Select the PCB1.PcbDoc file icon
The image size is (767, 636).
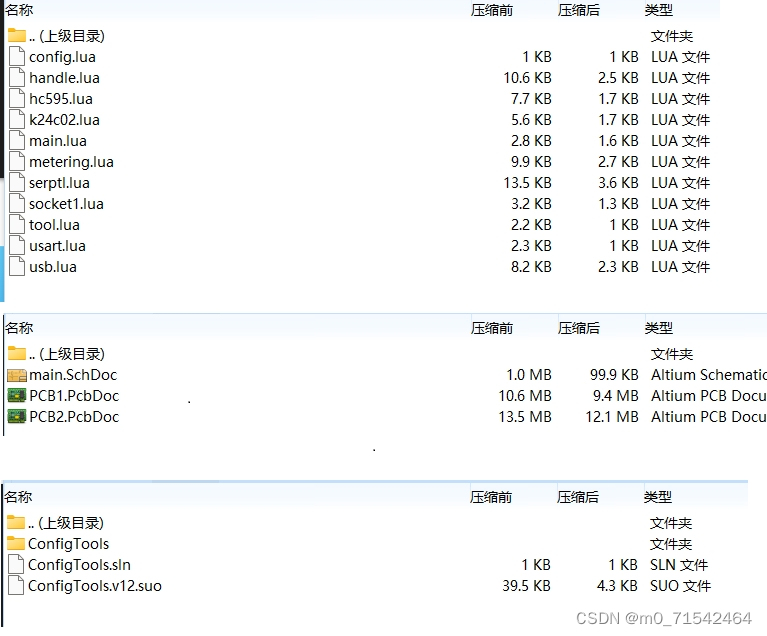17,396
